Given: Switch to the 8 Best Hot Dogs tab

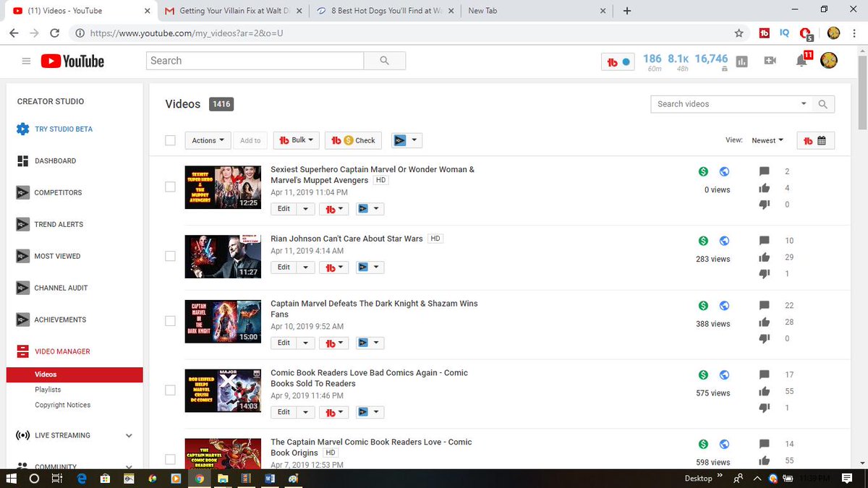Looking at the screenshot, I should 386,11.
